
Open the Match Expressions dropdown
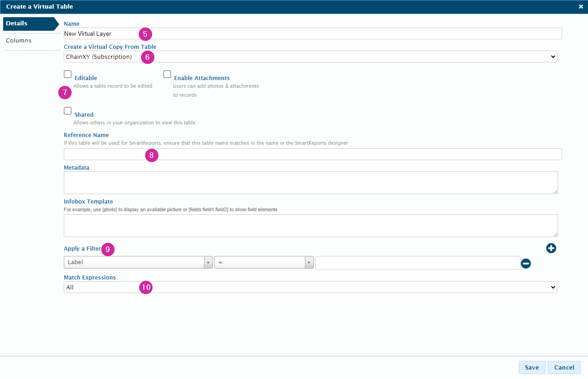(310, 287)
